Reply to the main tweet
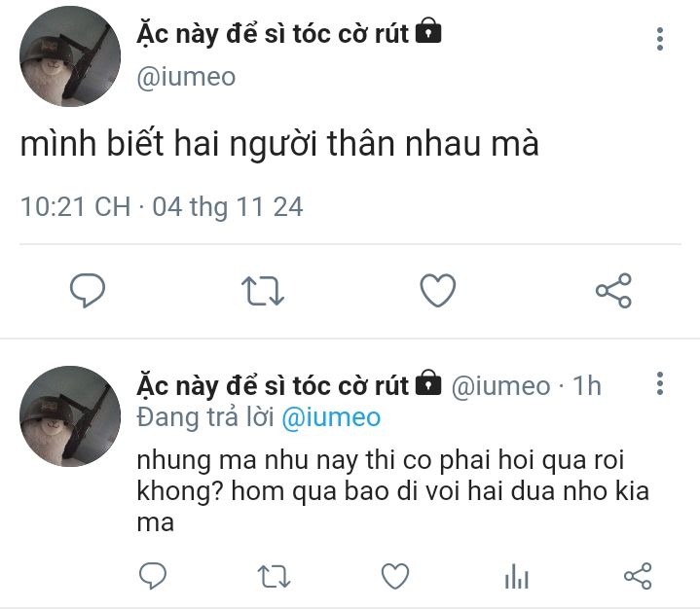 [x=88, y=290]
